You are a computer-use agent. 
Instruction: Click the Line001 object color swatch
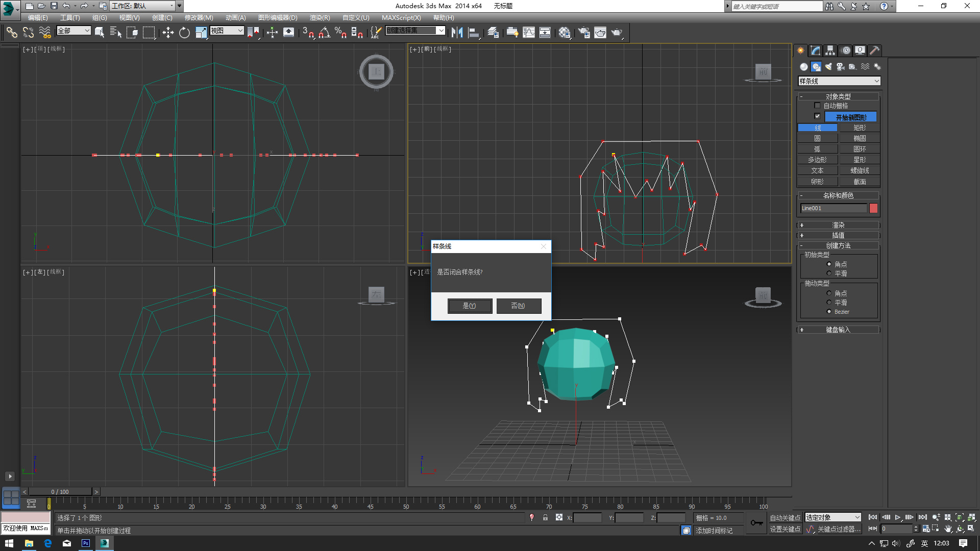point(873,208)
